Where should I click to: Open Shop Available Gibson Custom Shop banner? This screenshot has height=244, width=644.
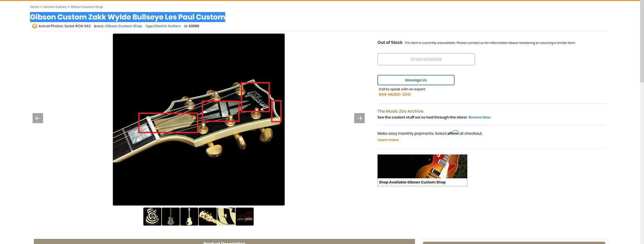tap(422, 170)
